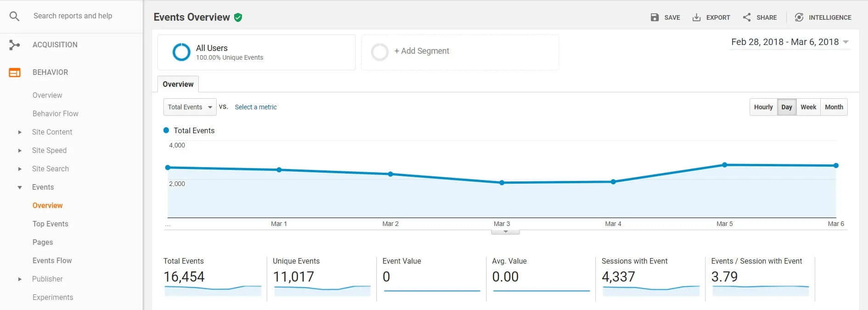Click the INTELLIGENCE button label

coord(830,17)
